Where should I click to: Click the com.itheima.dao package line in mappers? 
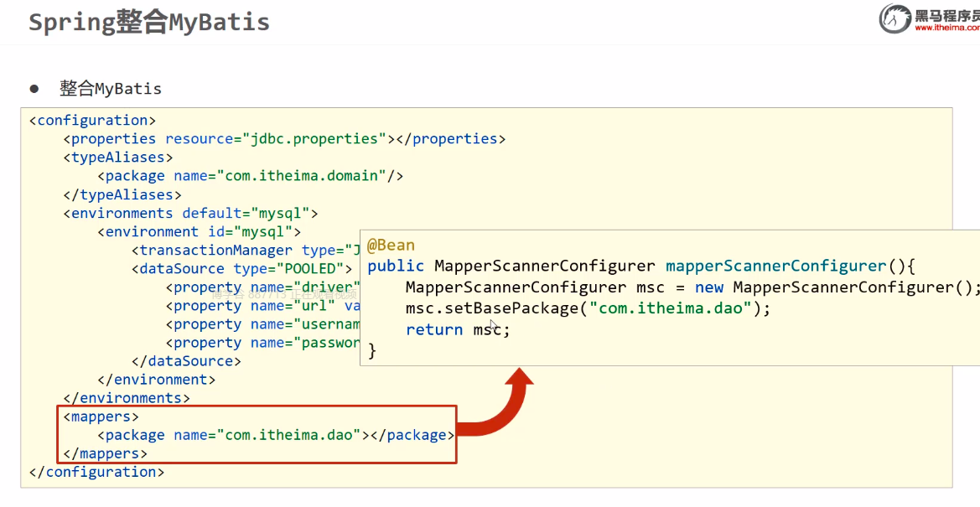pos(276,435)
